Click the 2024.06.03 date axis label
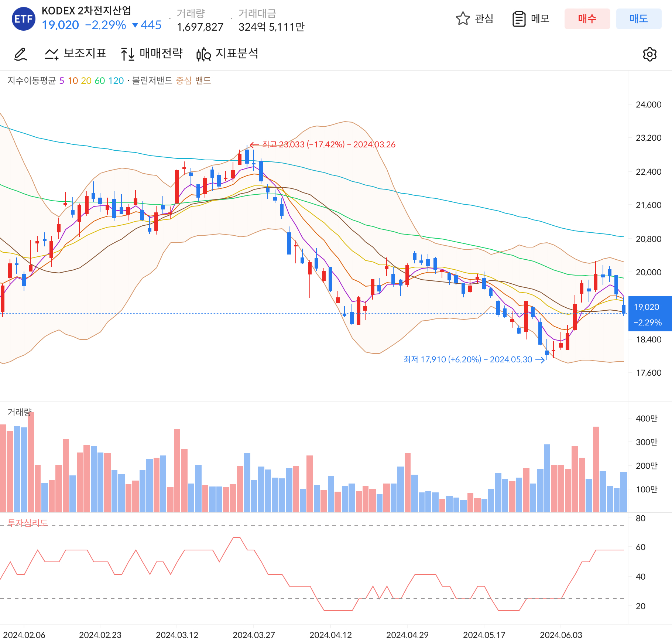The width and height of the screenshot is (672, 642). [561, 635]
